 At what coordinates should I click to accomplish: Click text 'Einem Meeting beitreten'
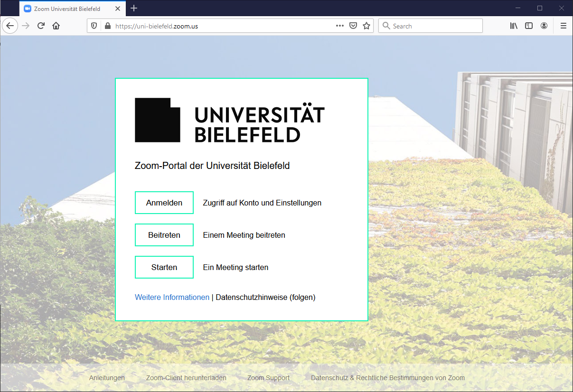coord(244,235)
